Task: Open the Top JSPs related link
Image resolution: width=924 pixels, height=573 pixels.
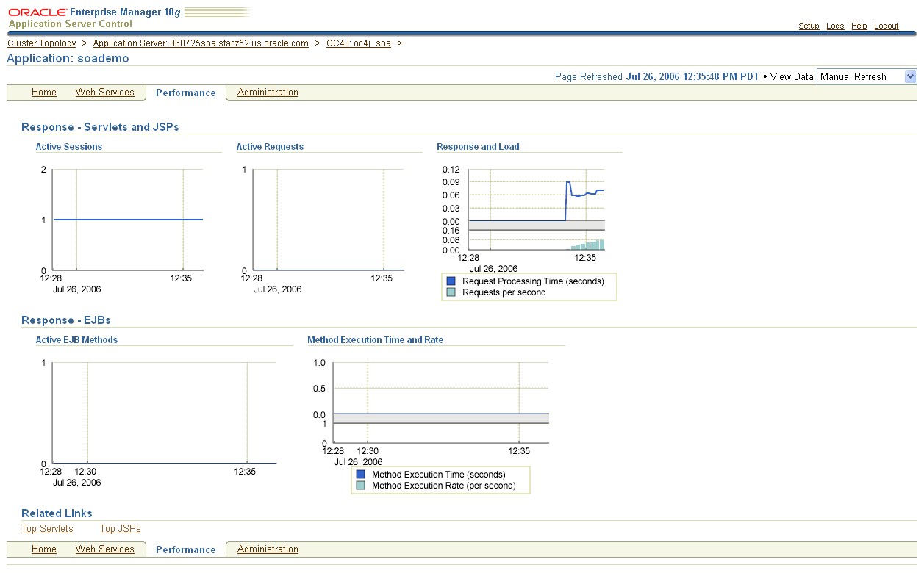Action: 121,529
